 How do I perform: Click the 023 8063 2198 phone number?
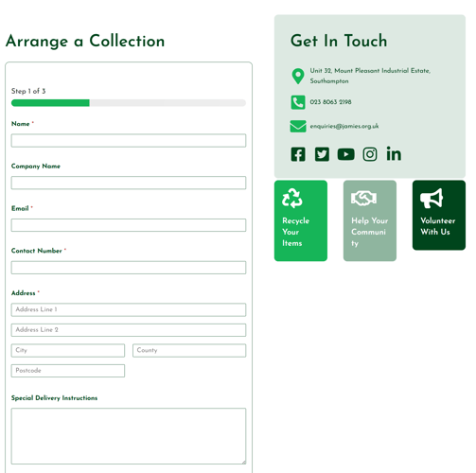(x=330, y=102)
